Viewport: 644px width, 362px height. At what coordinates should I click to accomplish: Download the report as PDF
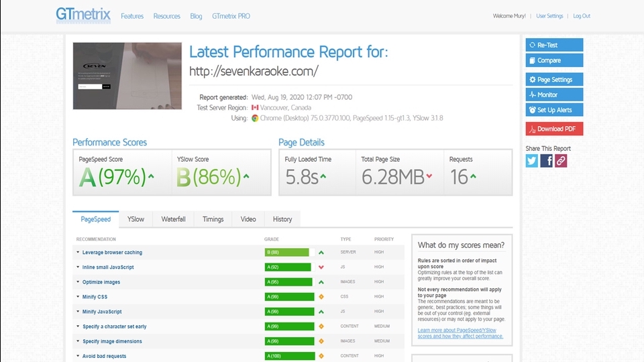[554, 129]
